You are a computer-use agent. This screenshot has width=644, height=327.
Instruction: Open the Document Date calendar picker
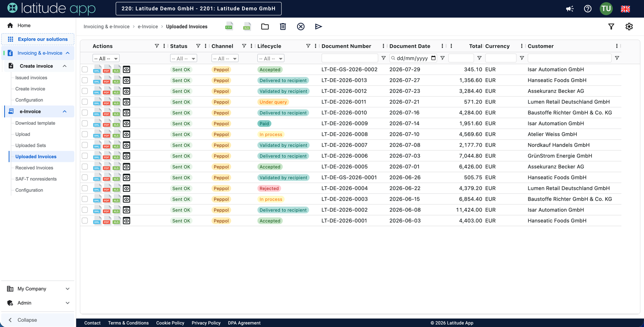click(433, 58)
